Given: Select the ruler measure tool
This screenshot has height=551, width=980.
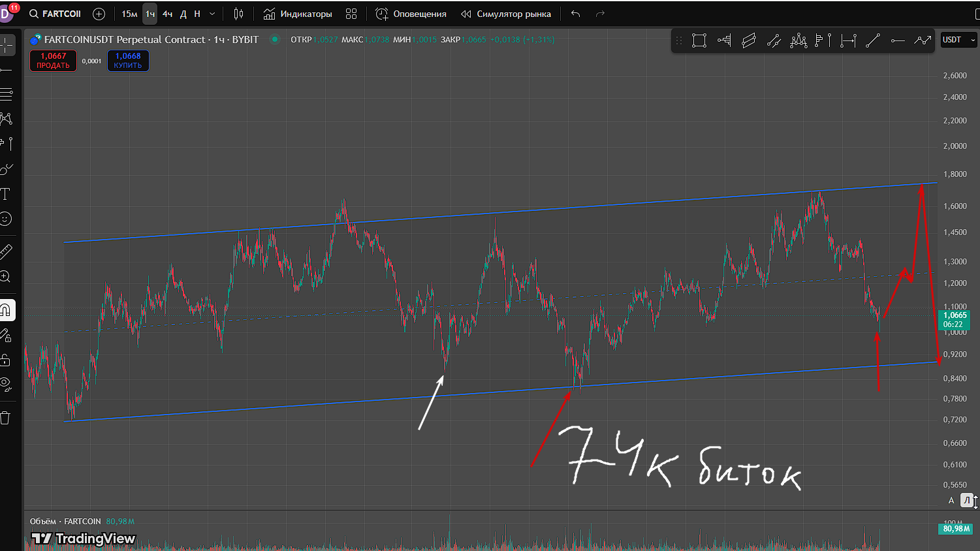Looking at the screenshot, I should (x=6, y=251).
